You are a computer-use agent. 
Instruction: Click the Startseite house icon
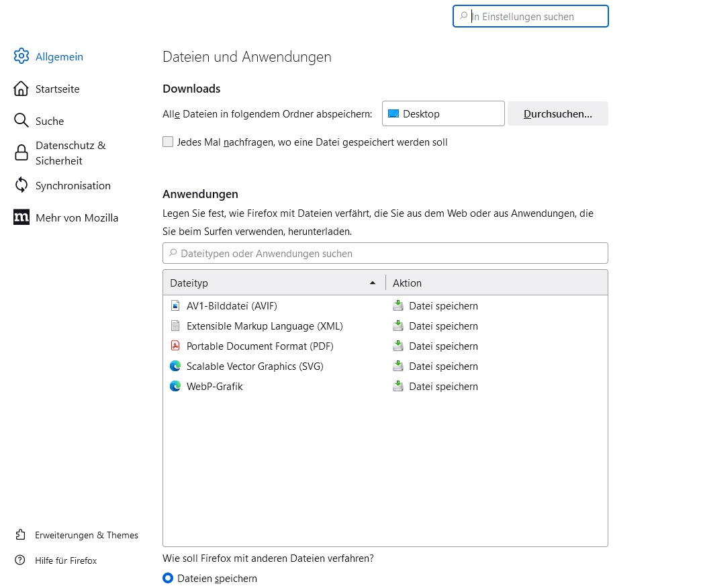[x=21, y=89]
